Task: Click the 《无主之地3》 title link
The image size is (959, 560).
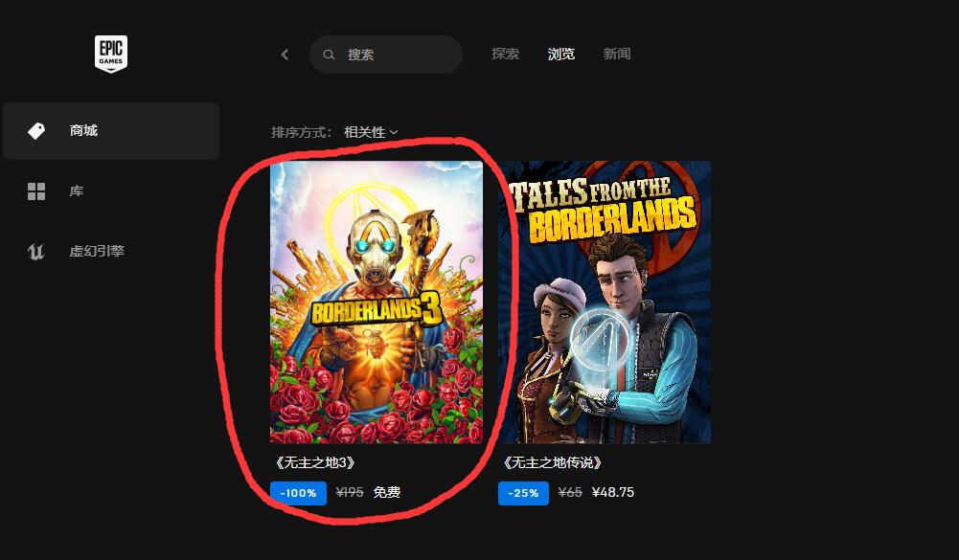Action: point(315,462)
